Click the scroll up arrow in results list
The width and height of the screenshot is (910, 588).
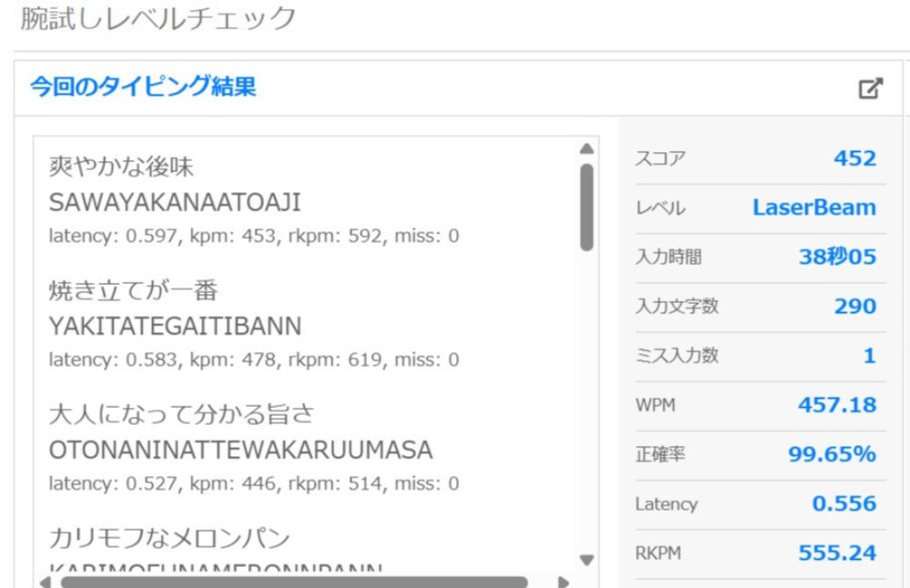click(x=587, y=148)
